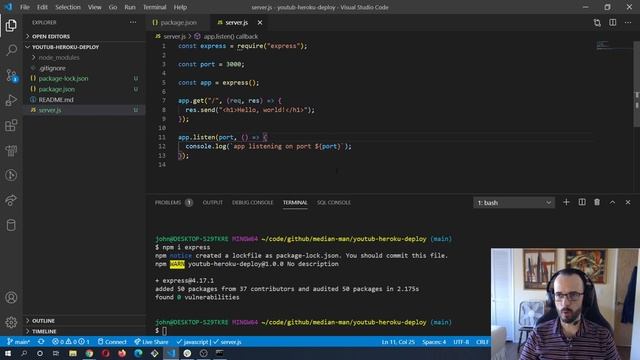Click Windows taskbar search icon
Screen dimensions: 640x360
pyautogui.click(x=24, y=353)
